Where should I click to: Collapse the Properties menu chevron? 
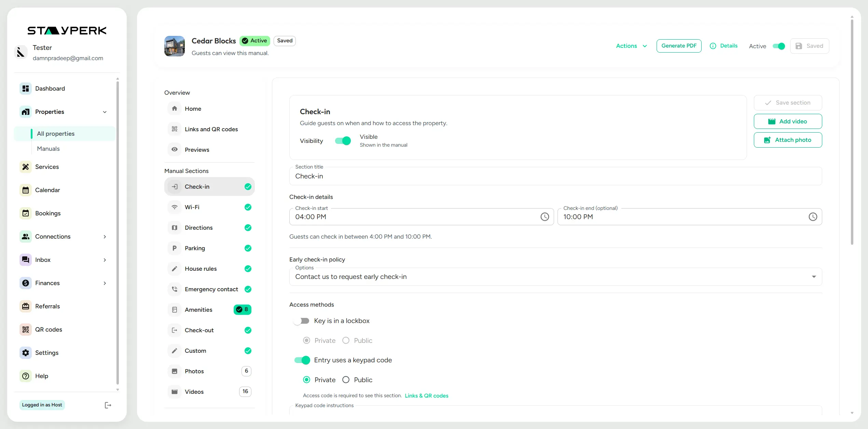tap(105, 112)
